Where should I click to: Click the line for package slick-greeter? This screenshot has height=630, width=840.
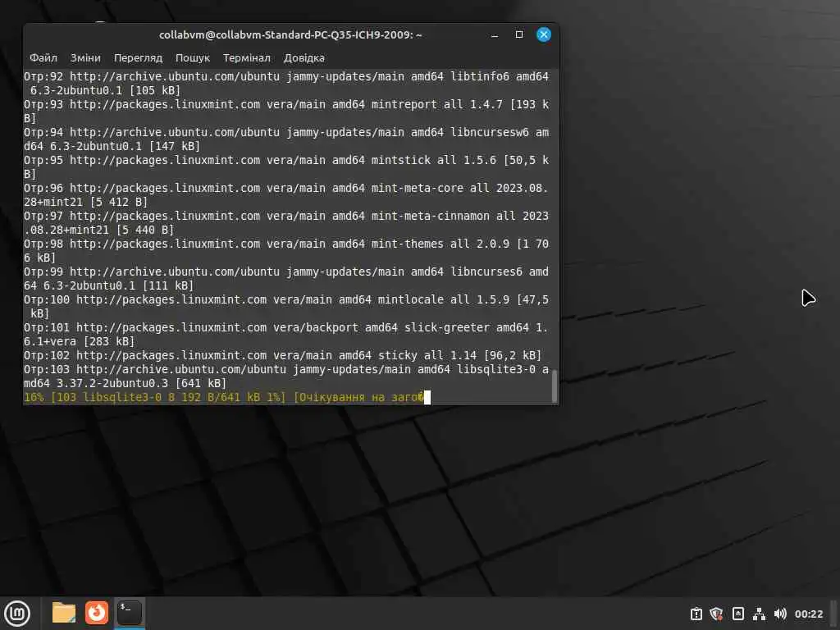[286, 335]
